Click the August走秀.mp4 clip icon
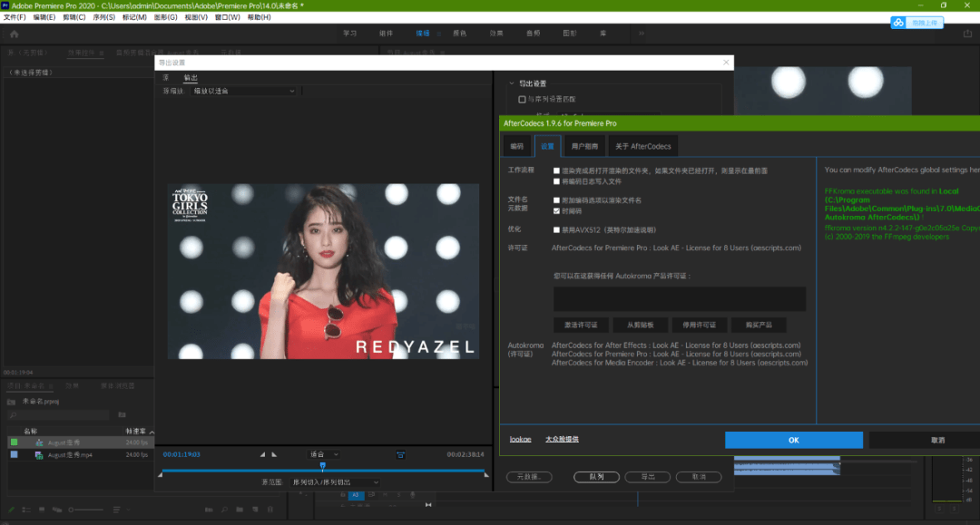This screenshot has width=980, height=525. [39, 454]
